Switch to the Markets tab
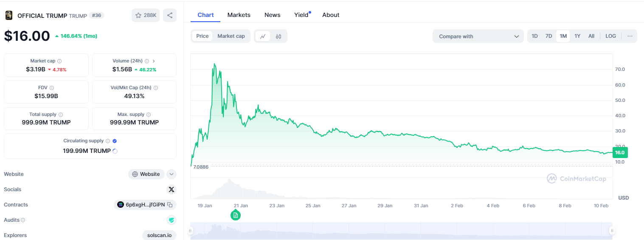Screen dimensions: 644x240 [239, 15]
